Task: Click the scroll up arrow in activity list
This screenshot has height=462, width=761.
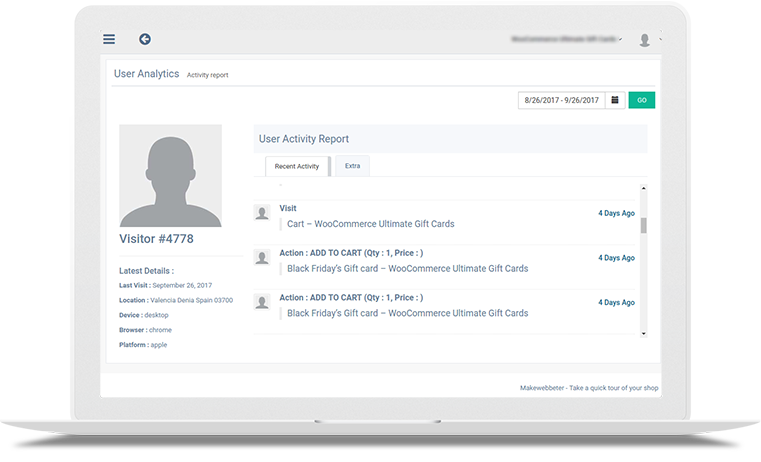Action: (x=643, y=188)
